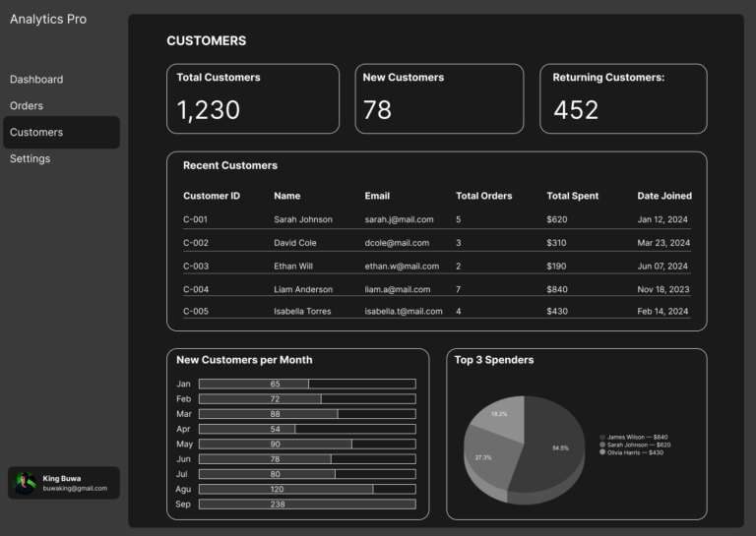Click Sarah Johnson legend color dot
Screen dimensions: 756x536
coord(602,445)
